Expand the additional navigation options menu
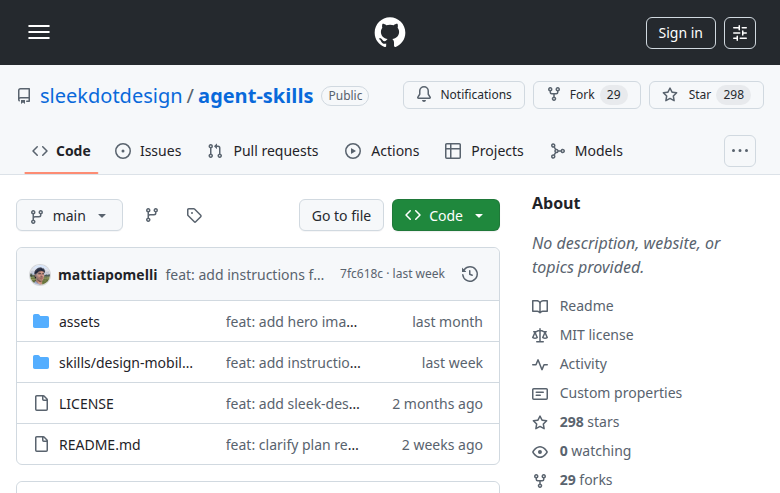 click(x=740, y=151)
